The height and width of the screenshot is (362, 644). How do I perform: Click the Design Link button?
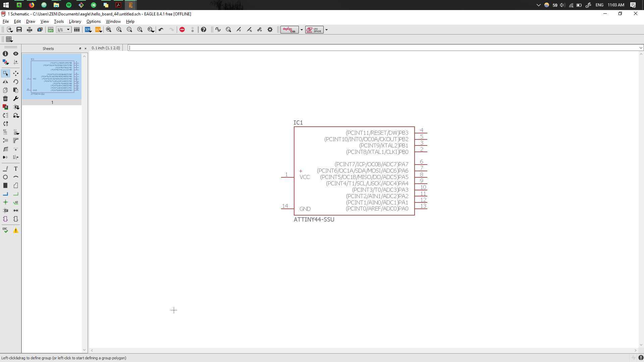coord(289,29)
